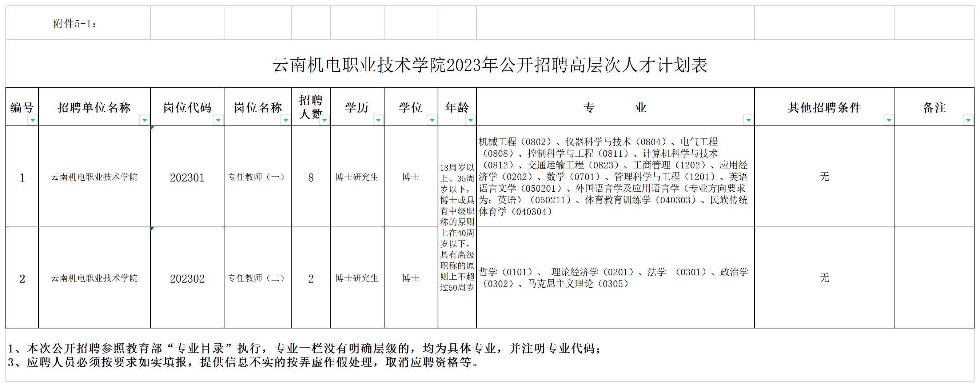Viewport: 980px width, 387px height.
Task: Select the majors cell starting 哲学（0101）
Action: pos(615,278)
